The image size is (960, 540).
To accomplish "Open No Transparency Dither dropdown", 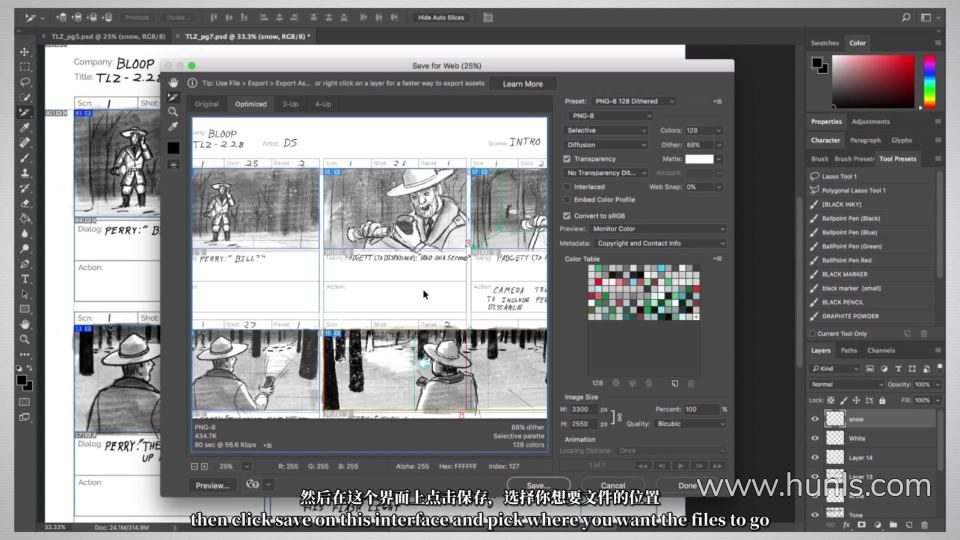I will (605, 173).
